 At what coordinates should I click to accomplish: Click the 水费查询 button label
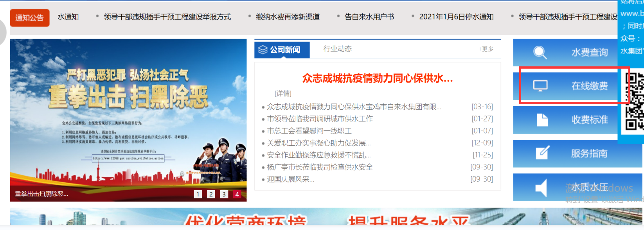point(590,52)
